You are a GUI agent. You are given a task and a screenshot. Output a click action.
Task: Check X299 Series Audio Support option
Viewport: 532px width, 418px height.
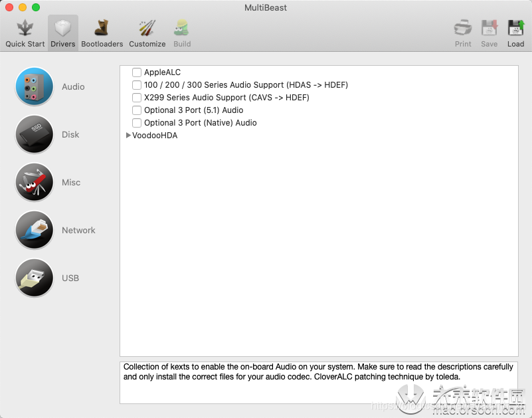click(x=137, y=98)
